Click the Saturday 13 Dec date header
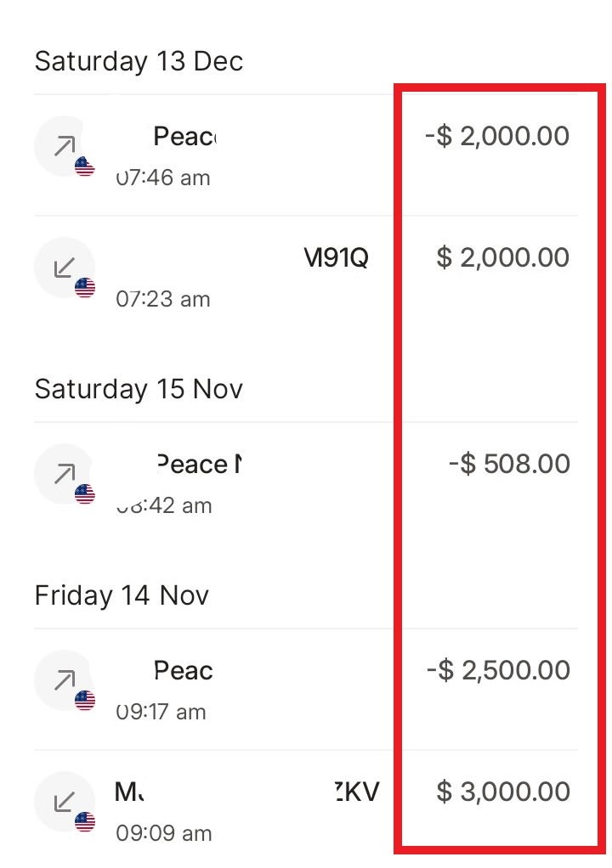612x868 pixels. tap(139, 61)
